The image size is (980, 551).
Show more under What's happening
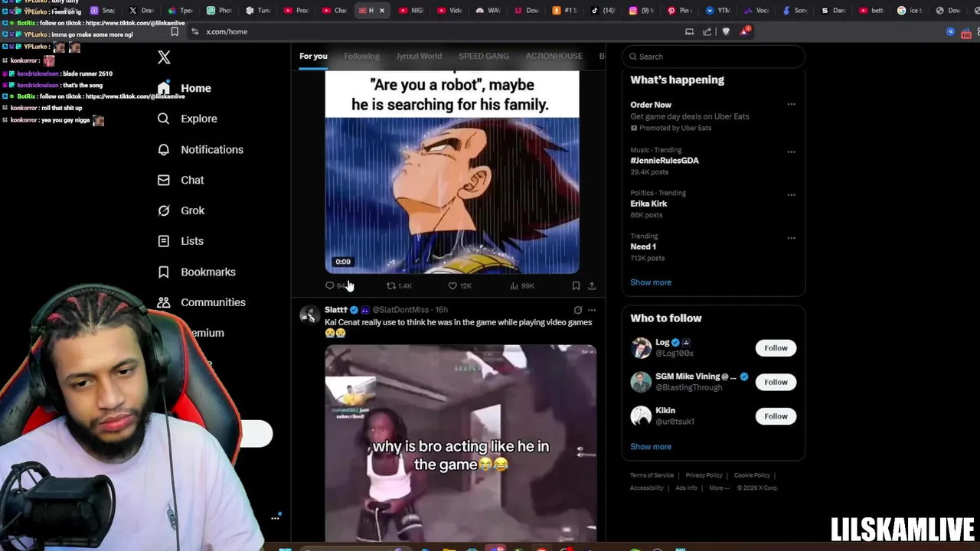click(x=651, y=282)
